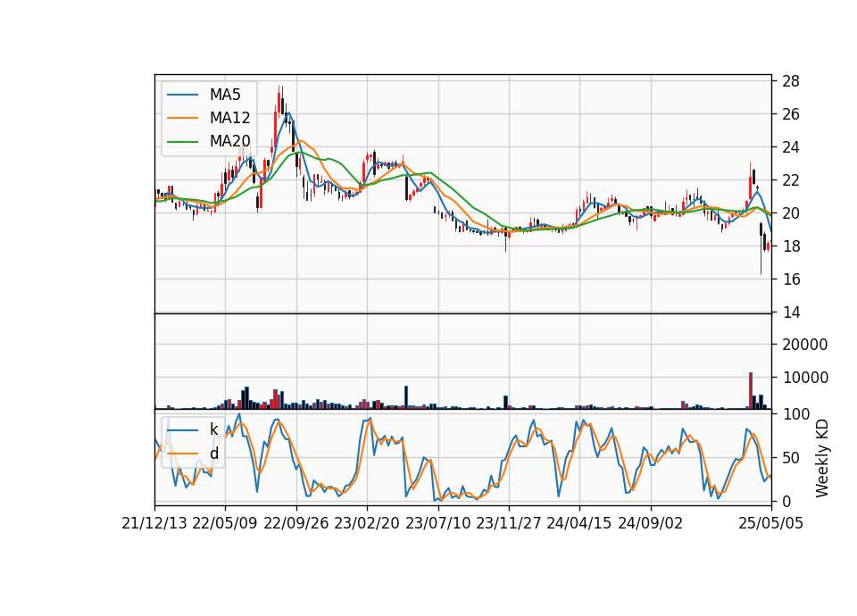Image resolution: width=857 pixels, height=616 pixels.
Task: Click the price axis tick 22
Action: (x=791, y=180)
